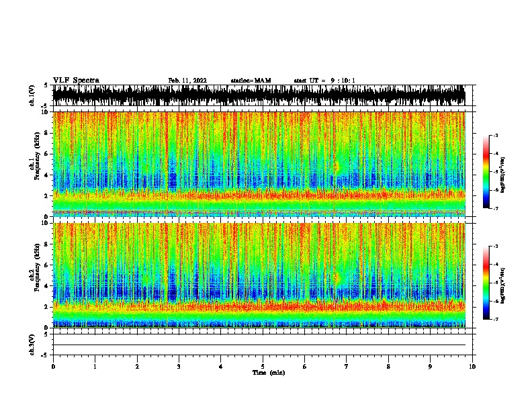Click the ch.2 colorbar log(PSD) unit label

pyautogui.click(x=502, y=285)
